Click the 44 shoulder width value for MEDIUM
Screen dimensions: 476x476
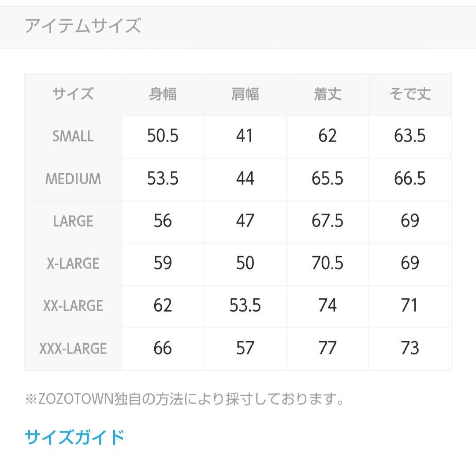click(245, 179)
